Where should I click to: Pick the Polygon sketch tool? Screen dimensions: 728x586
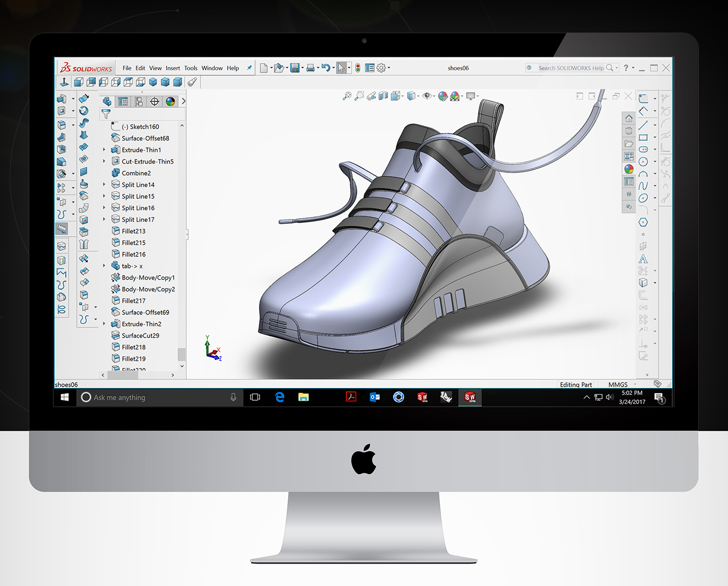pyautogui.click(x=642, y=222)
